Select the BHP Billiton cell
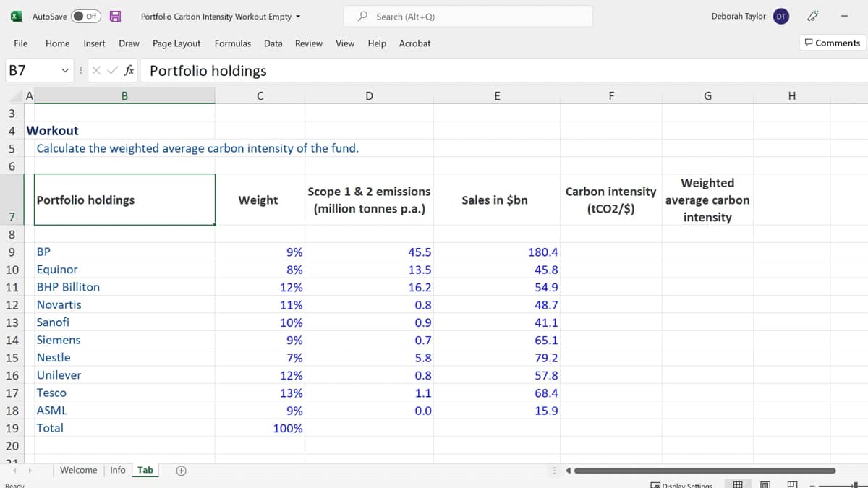Screen dimensions: 868x488 click(124, 287)
